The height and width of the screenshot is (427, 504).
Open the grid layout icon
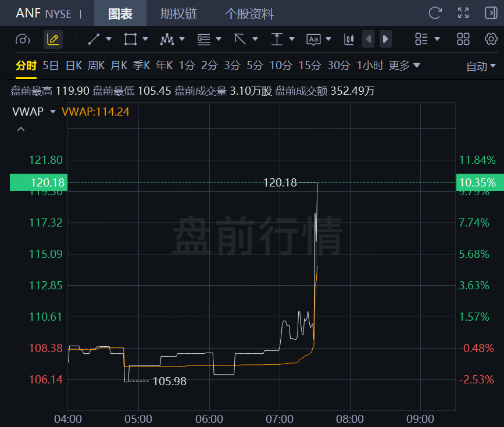point(463,39)
